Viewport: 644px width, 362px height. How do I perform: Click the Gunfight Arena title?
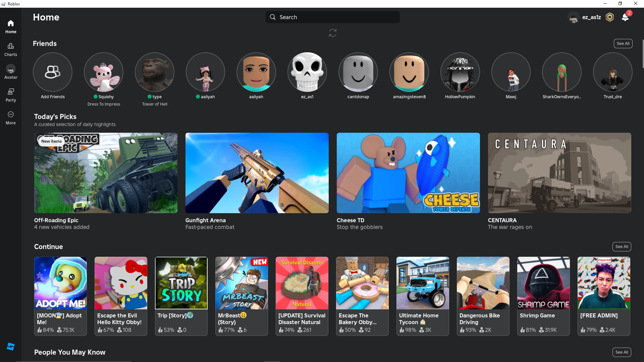point(206,220)
